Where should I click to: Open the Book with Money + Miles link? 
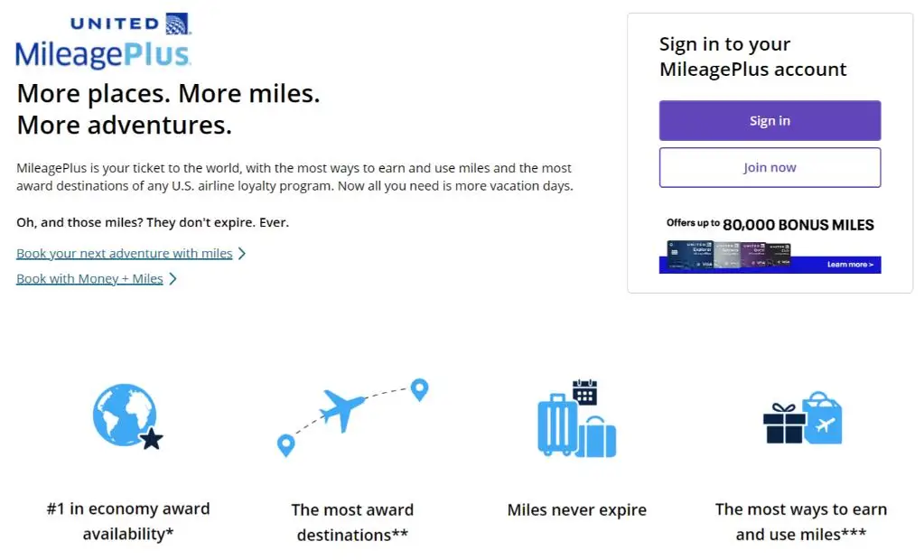(89, 278)
